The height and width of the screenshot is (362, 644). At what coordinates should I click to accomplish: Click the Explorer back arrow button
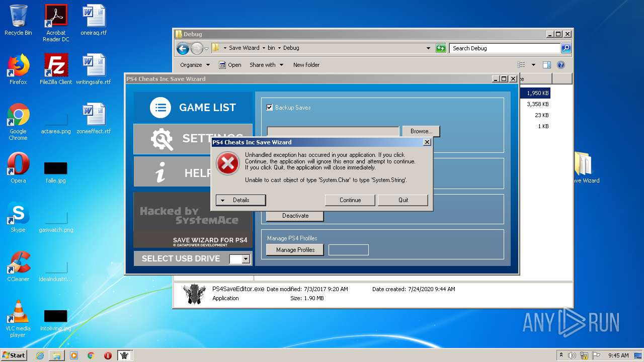click(183, 48)
